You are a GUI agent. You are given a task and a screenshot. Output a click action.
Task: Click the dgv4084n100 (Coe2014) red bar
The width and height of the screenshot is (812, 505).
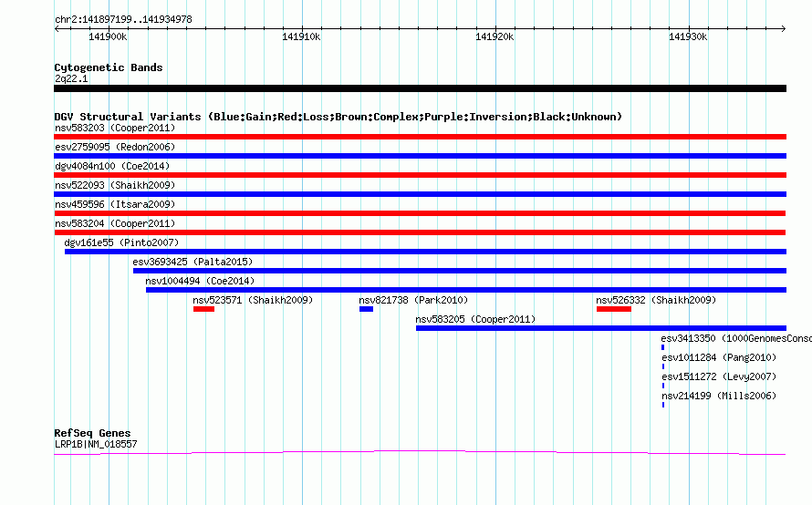click(420, 175)
